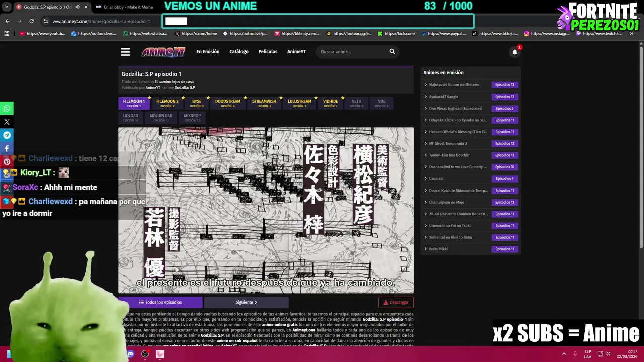Select the FILEMOON 2 server option
The width and height of the screenshot is (644, 362).
click(167, 103)
